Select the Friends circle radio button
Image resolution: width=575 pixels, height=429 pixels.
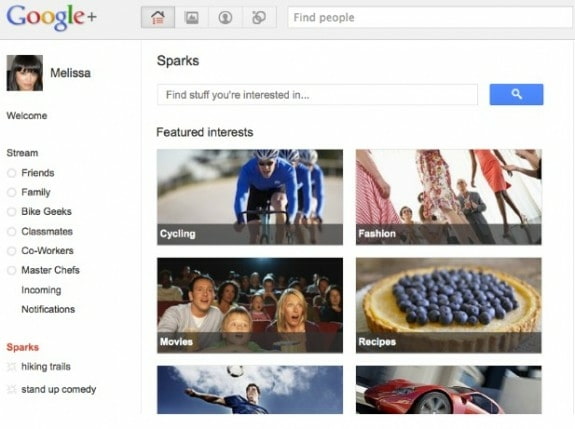(12, 173)
